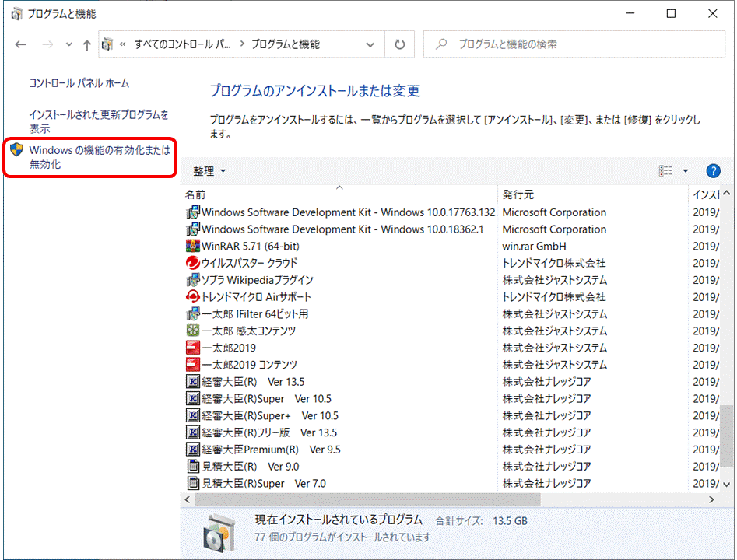Viewport: 737px width, 560px height.
Task: Open Windows の機能の有効化または無効化 link
Action: pyautogui.click(x=100, y=157)
